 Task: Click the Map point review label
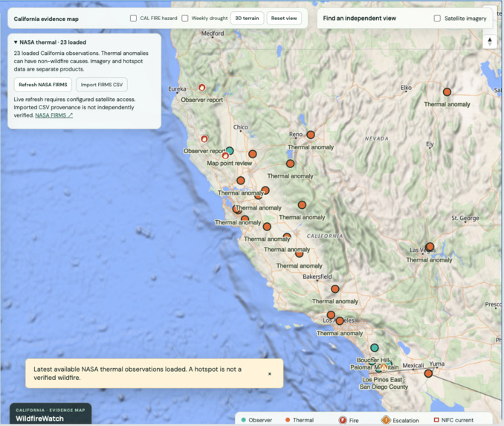[x=230, y=164]
